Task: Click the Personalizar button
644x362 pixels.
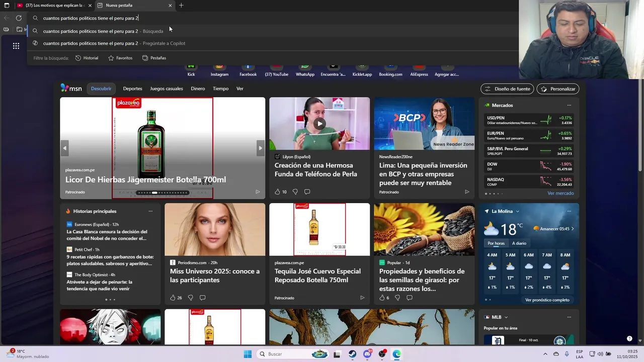Action: pos(558,89)
